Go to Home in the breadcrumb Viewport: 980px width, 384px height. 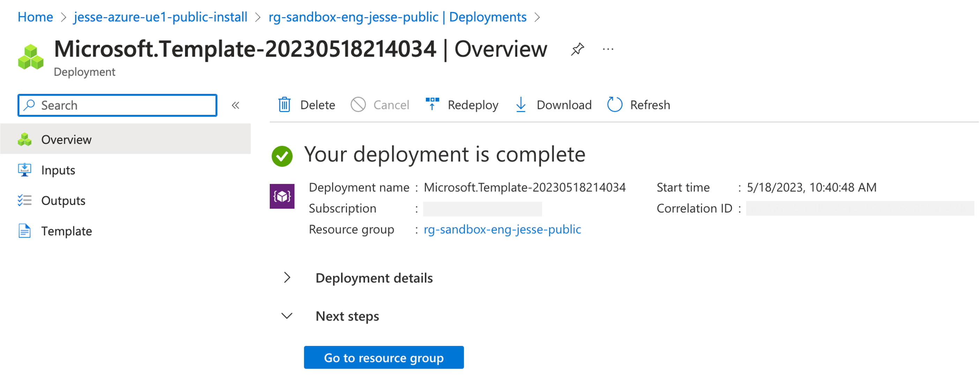click(x=35, y=17)
